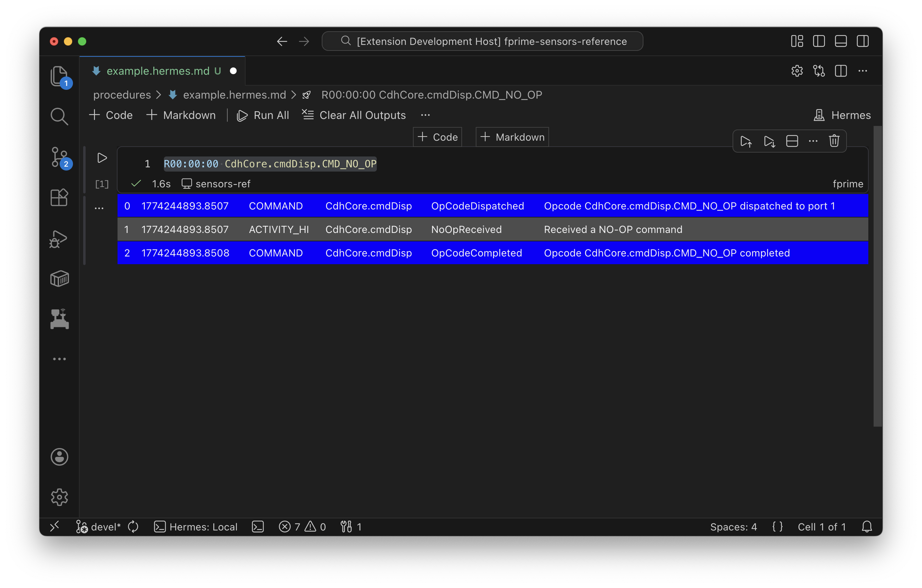The height and width of the screenshot is (588, 922).
Task: Open the Search view icon
Action: [x=59, y=116]
